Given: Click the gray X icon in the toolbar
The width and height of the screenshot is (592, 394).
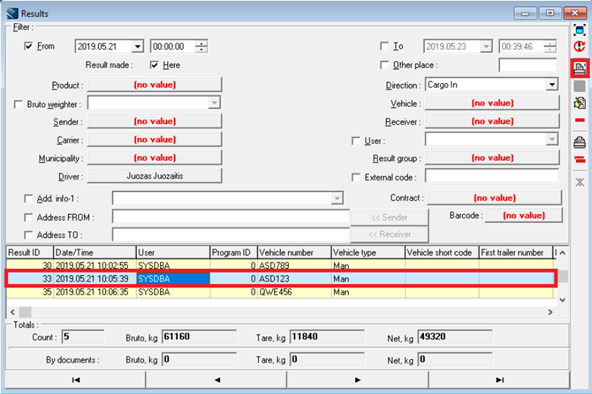Looking at the screenshot, I should 580,182.
